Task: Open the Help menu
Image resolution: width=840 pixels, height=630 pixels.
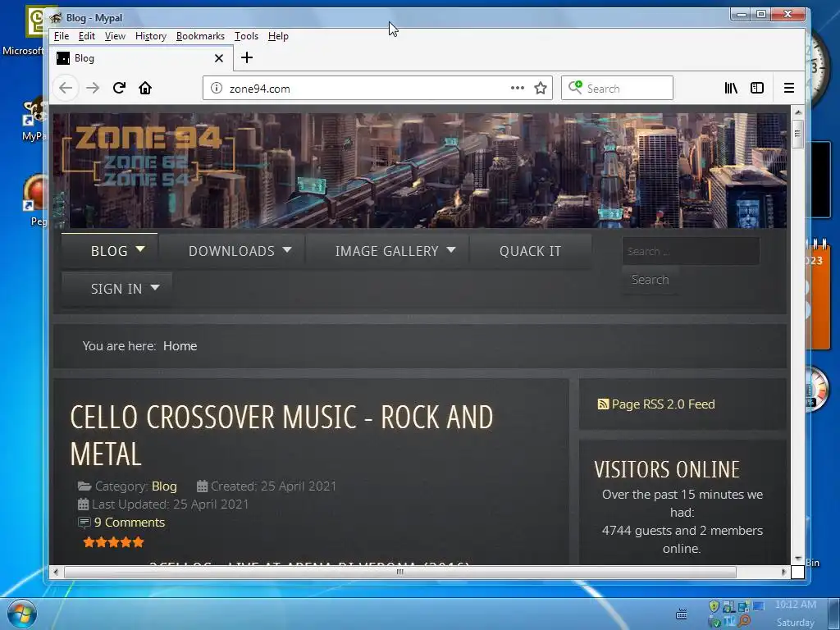Action: tap(278, 36)
